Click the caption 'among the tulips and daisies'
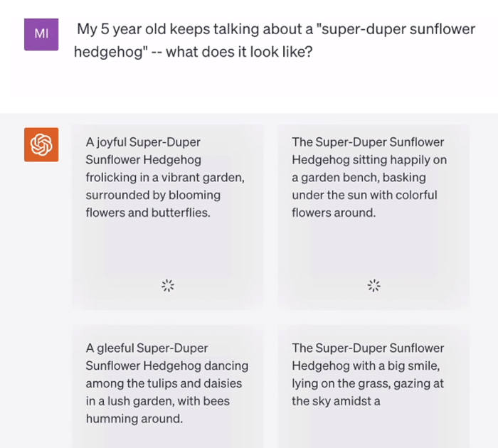Image resolution: width=498 pixels, height=448 pixels. point(164,383)
